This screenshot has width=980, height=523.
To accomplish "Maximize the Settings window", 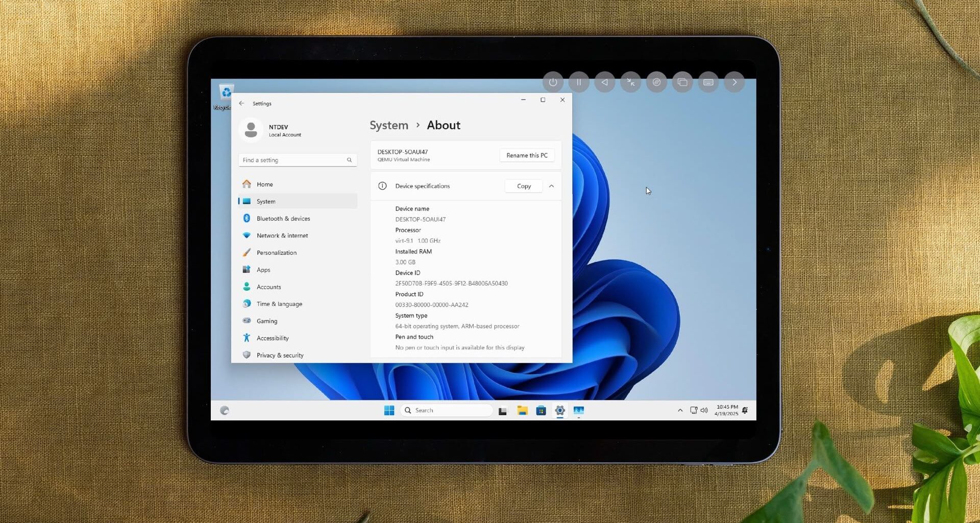I will [543, 100].
